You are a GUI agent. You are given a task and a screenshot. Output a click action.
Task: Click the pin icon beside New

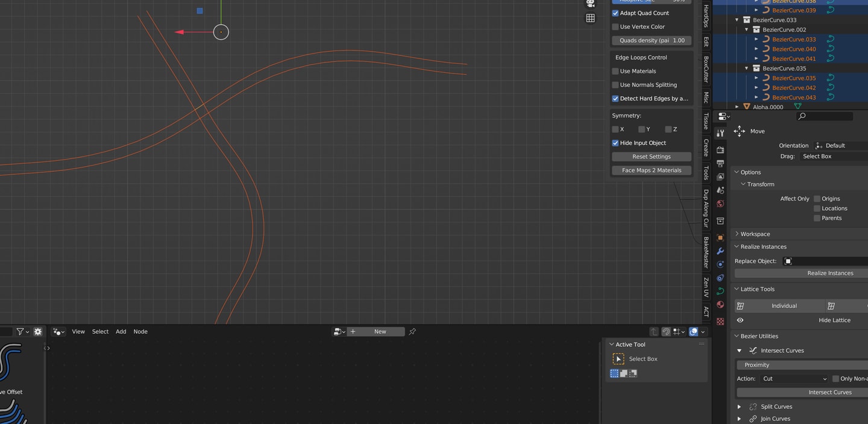412,332
